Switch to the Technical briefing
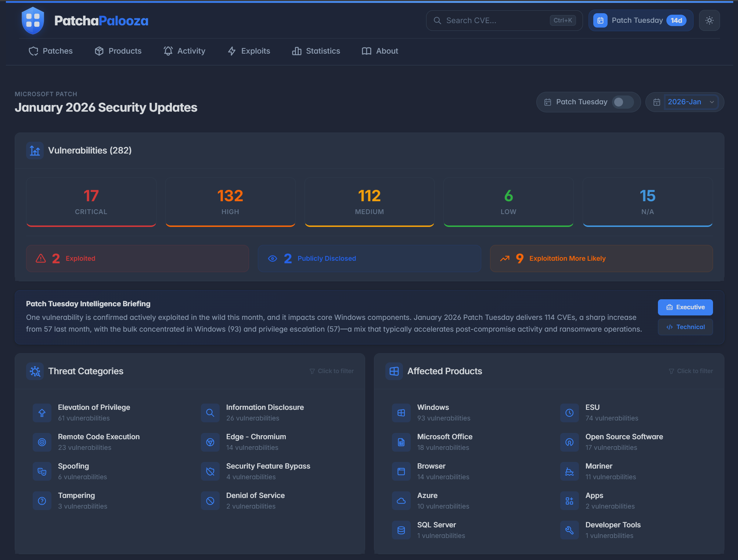 (685, 327)
